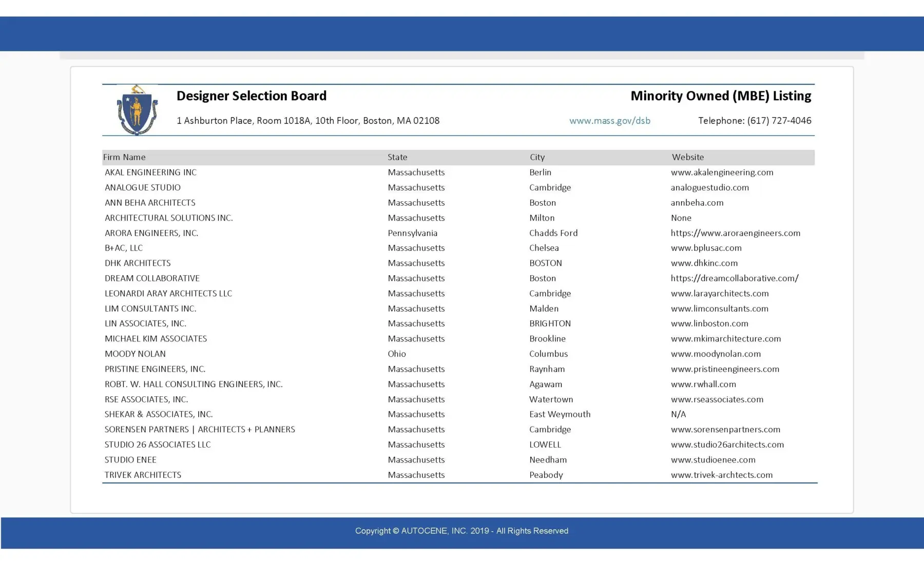924x561 pixels.
Task: Click the City column header
Action: (x=537, y=157)
